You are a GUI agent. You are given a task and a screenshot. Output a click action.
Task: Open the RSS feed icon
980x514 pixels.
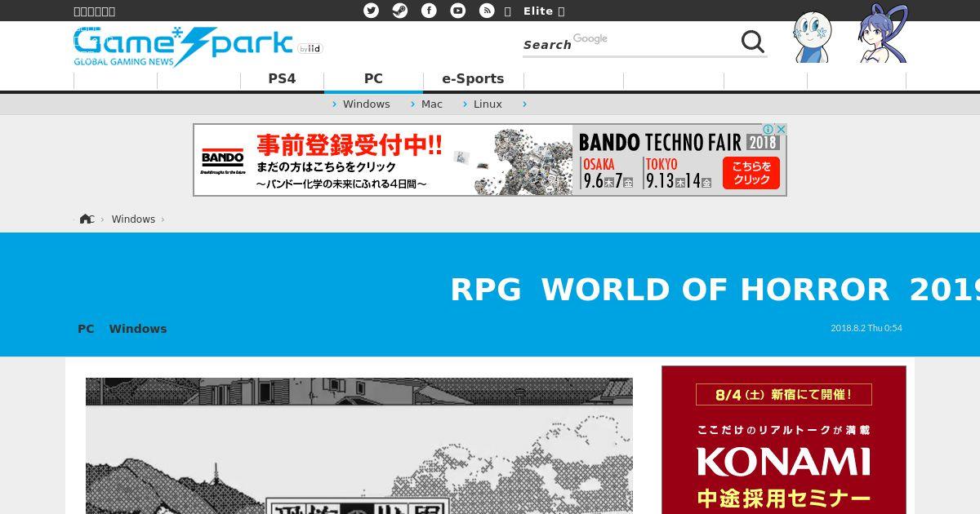point(487,11)
